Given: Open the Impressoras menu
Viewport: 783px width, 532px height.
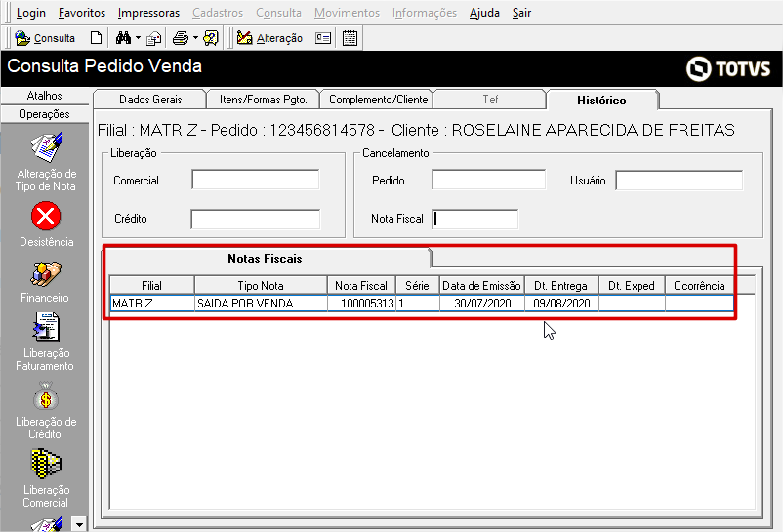Looking at the screenshot, I should [148, 13].
